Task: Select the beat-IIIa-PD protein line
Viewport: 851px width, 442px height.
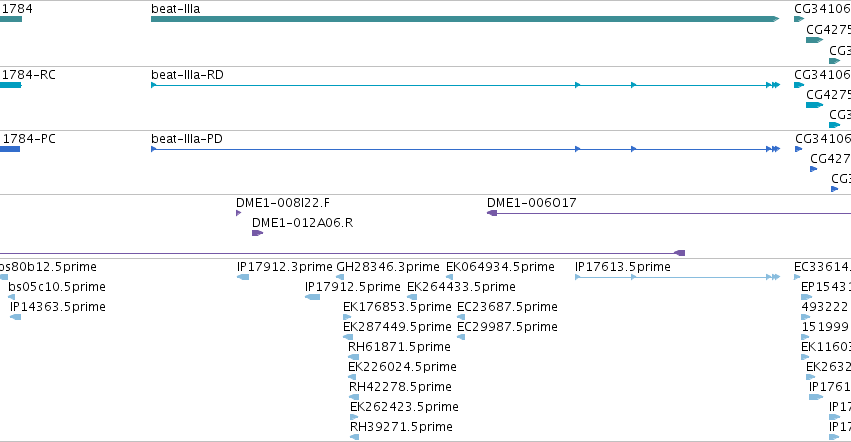Action: [x=465, y=149]
